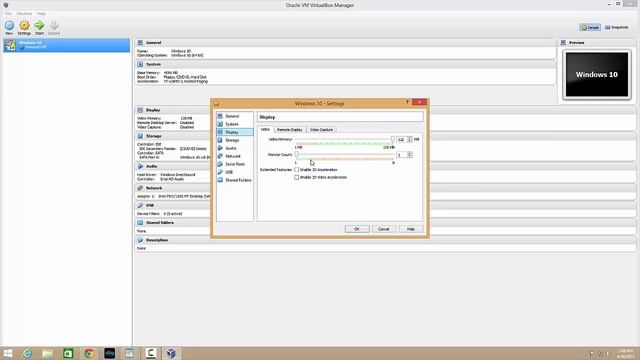Close the Windows 10 Settings dialog

(x=419, y=102)
